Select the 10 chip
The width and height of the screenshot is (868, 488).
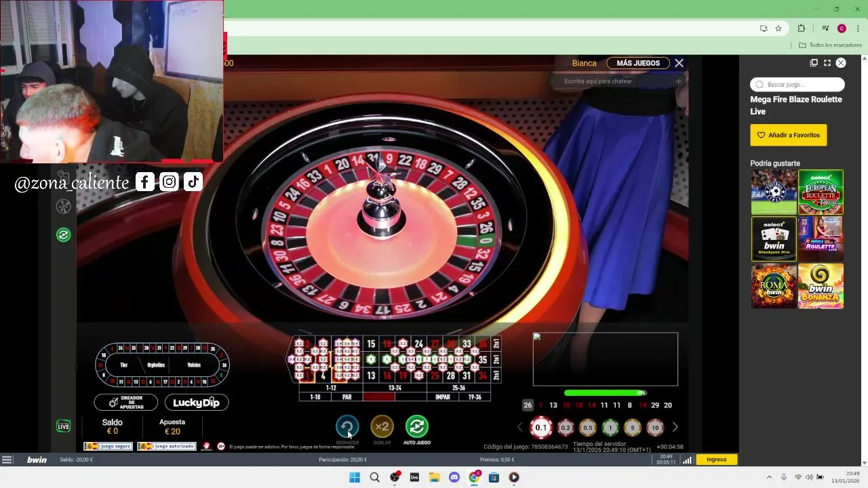tap(655, 428)
